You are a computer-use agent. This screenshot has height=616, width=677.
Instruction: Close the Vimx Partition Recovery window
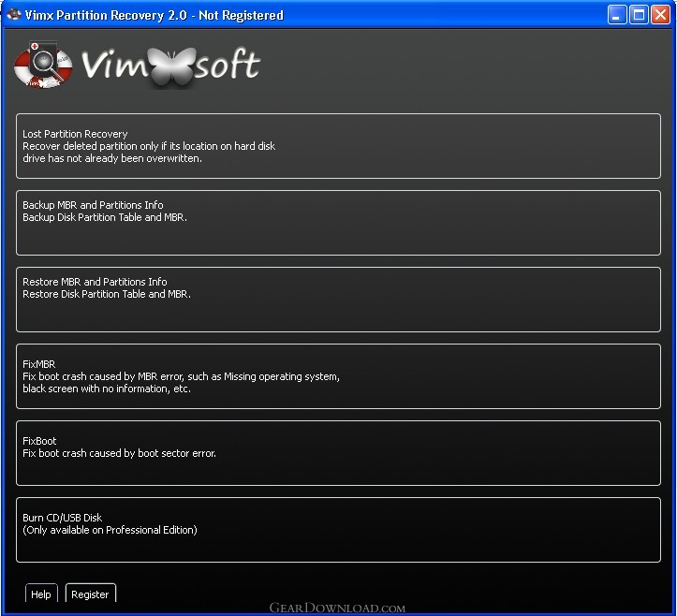660,15
